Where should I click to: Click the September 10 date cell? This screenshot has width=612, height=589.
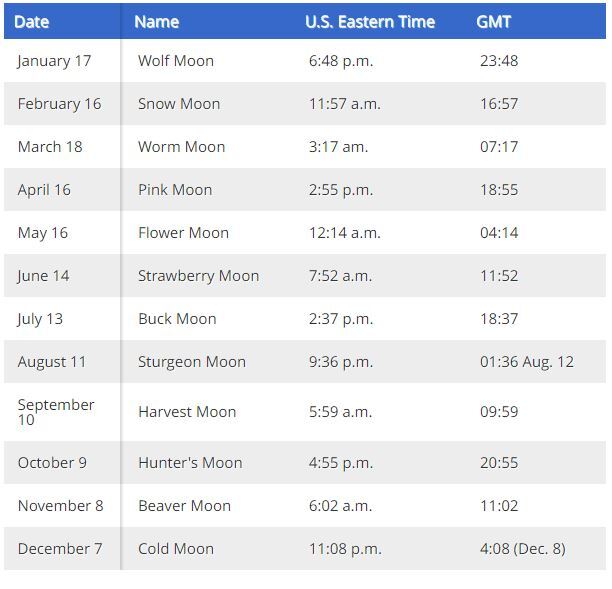[56, 412]
